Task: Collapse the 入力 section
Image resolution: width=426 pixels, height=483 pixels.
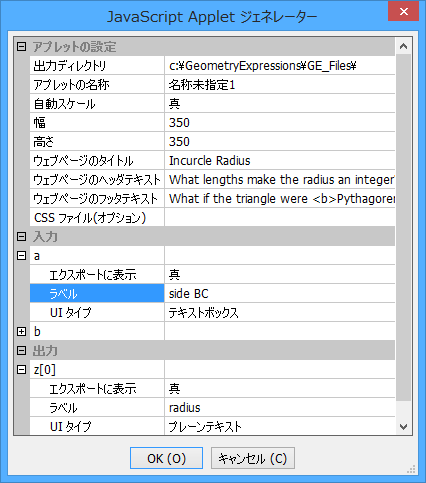Action: pos(21,236)
